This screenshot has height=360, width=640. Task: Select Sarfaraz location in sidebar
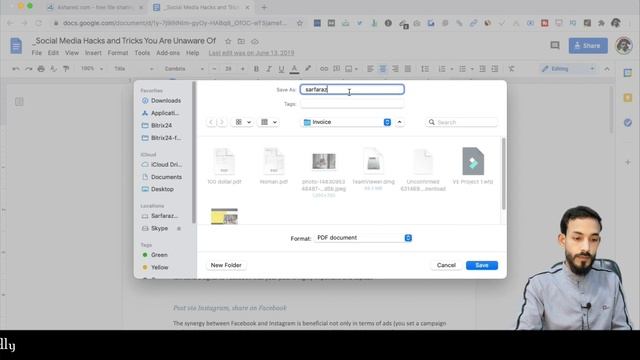coord(160,216)
